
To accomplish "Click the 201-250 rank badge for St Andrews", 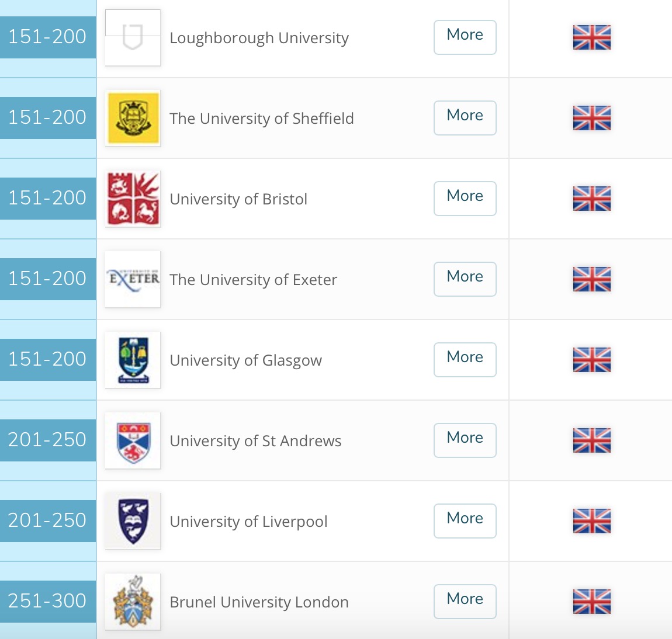I will (x=47, y=440).
